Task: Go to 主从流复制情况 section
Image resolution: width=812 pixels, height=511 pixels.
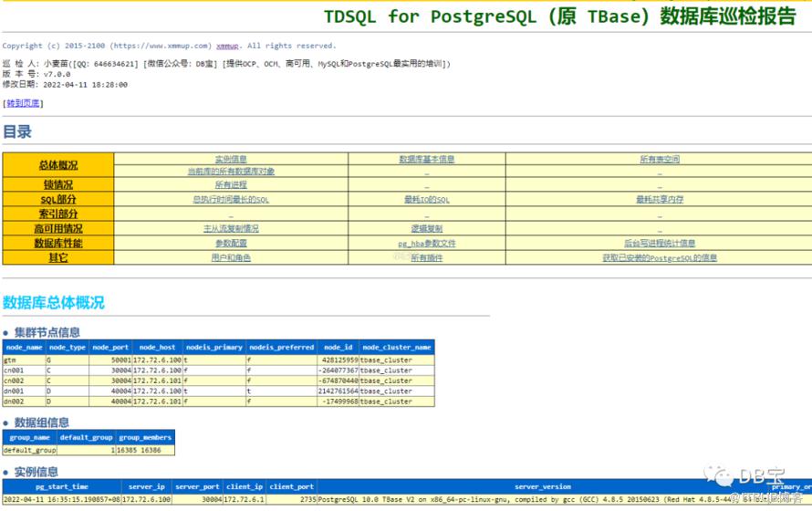Action: (231, 229)
